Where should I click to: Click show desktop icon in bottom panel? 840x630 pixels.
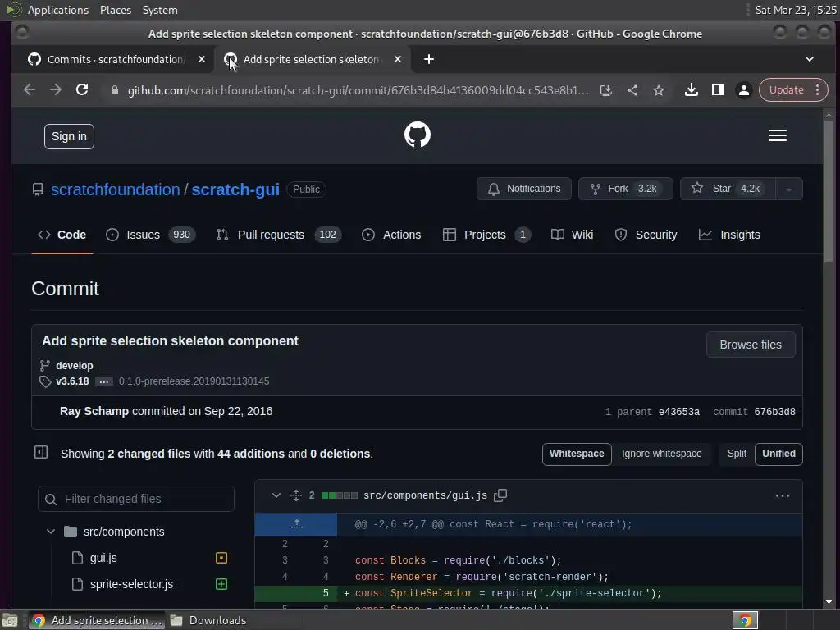click(10, 620)
